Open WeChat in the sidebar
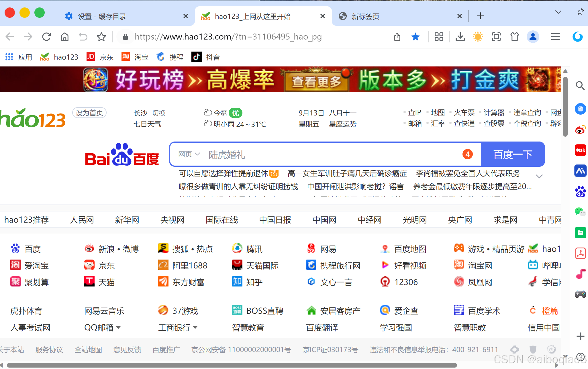This screenshot has height=369, width=588. 581,212
